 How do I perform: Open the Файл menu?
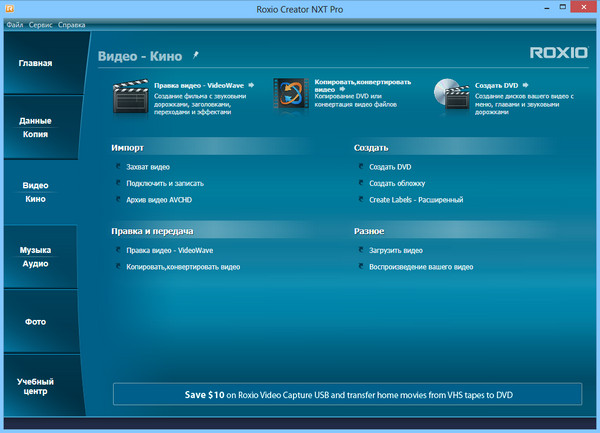(x=14, y=24)
